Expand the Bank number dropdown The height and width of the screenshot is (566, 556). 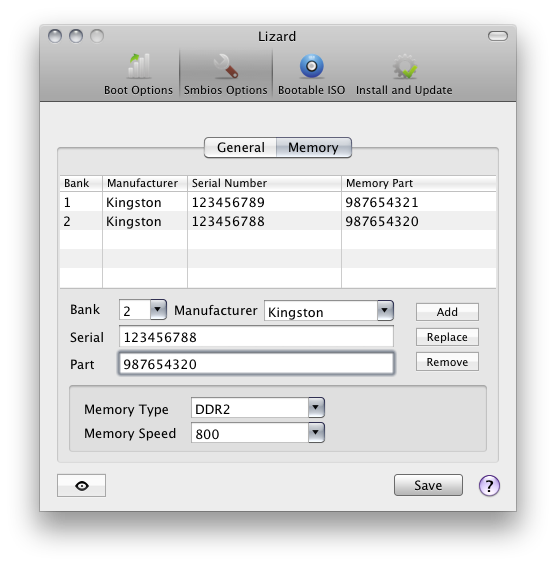pos(143,310)
